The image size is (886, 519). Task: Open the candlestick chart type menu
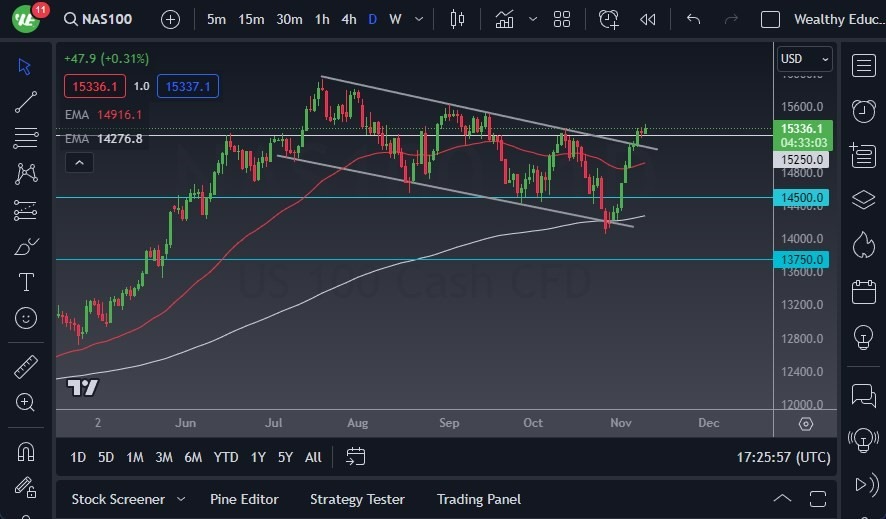tap(457, 19)
